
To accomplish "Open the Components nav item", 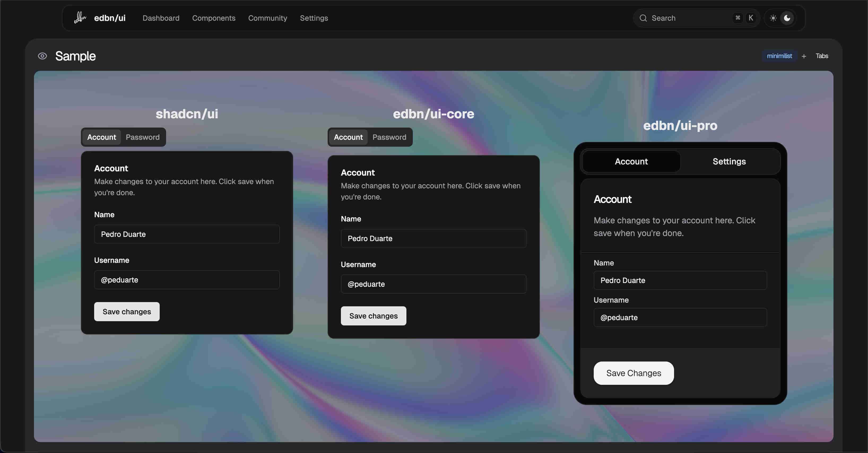I will 214,18.
